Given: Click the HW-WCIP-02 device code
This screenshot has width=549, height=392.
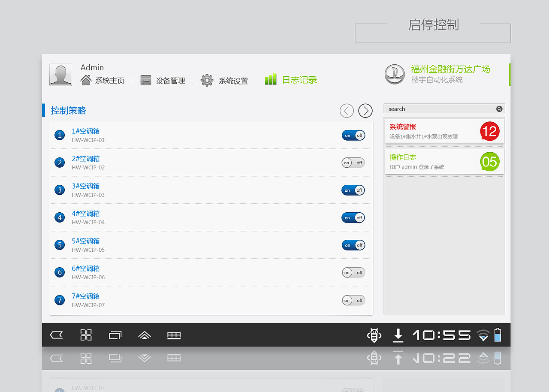Looking at the screenshot, I should pos(88,168).
